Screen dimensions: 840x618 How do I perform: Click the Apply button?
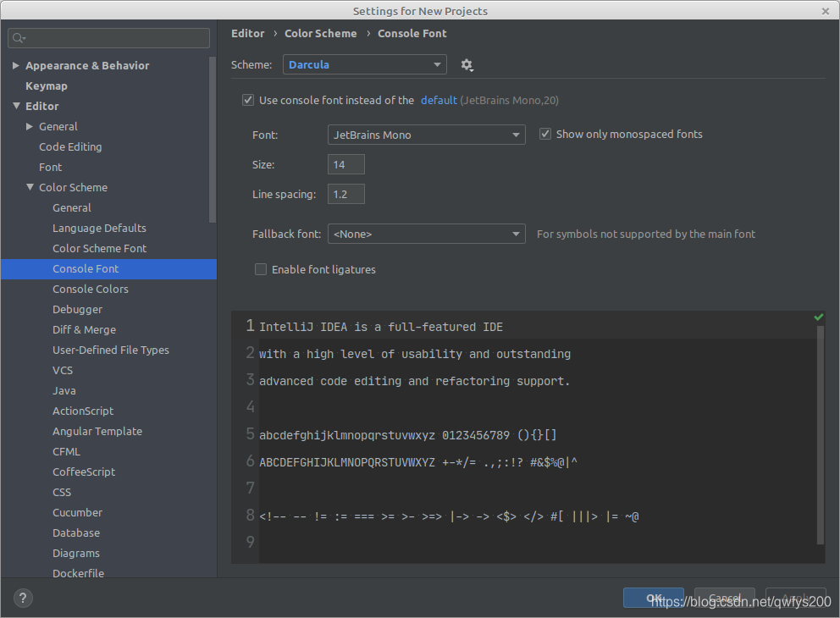tap(795, 598)
